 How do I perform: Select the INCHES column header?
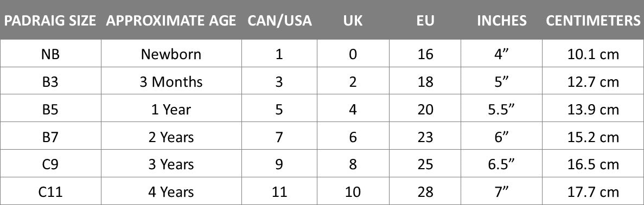502,21
